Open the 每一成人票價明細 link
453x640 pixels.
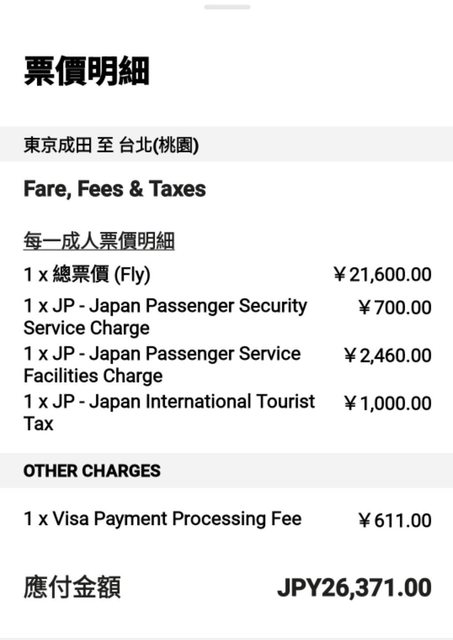point(99,240)
